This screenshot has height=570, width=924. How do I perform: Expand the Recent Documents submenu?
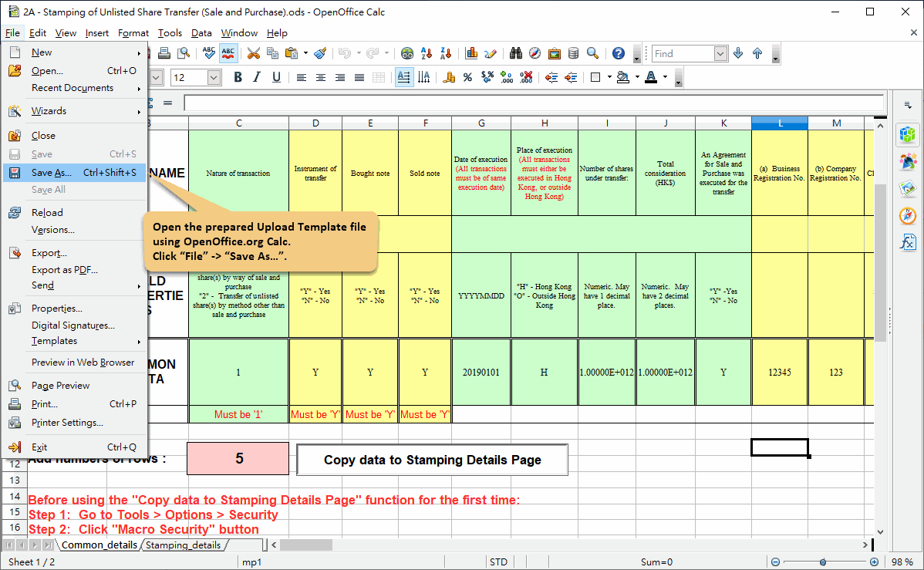coord(74,88)
